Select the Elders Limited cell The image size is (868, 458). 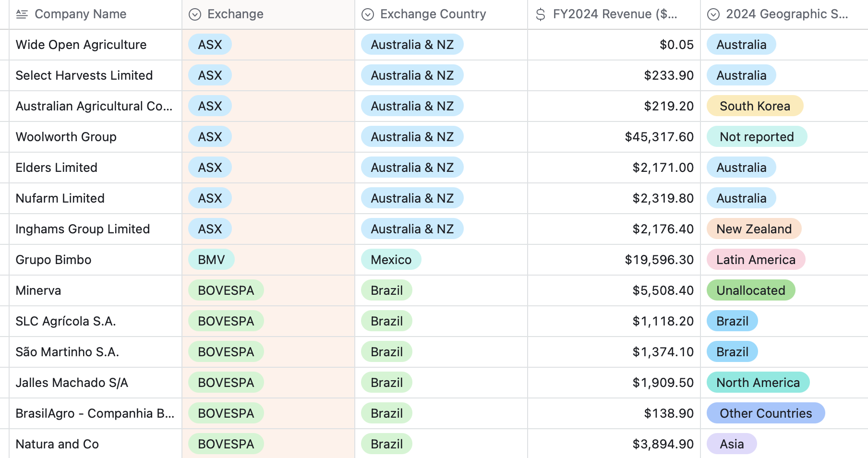tap(96, 168)
